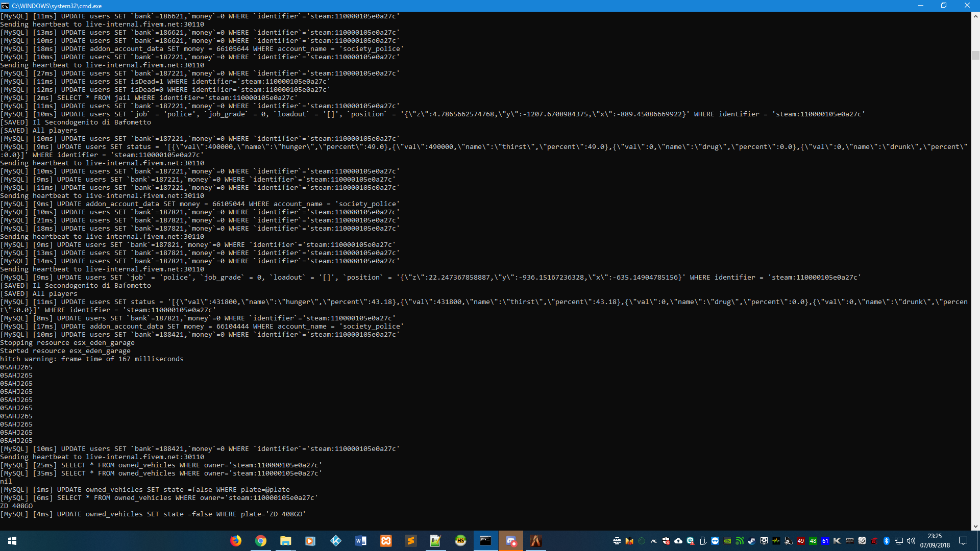
Task: Open Google Chrome
Action: click(x=261, y=541)
